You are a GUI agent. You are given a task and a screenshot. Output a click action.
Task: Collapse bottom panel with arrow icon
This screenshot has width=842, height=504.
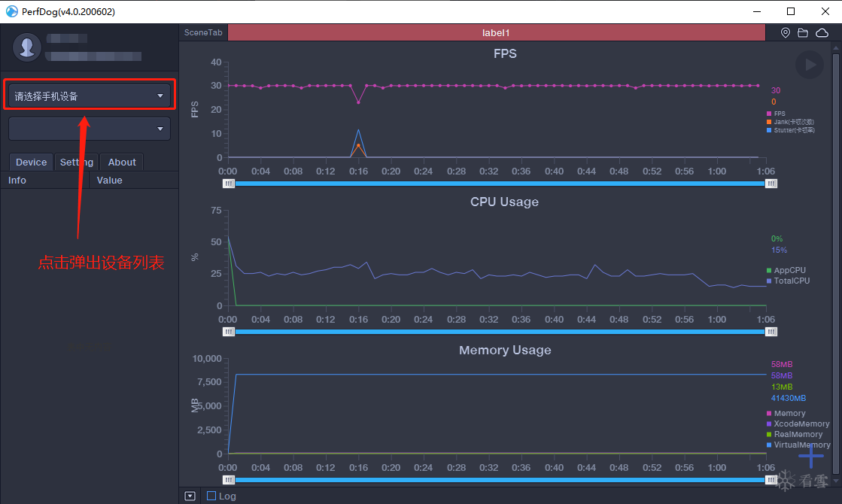190,496
